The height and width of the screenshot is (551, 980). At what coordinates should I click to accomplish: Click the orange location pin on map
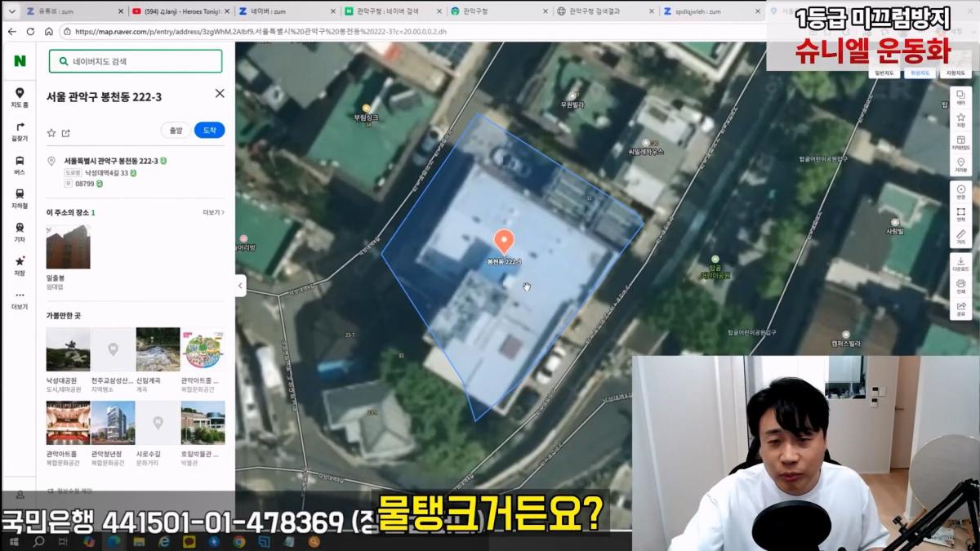(504, 241)
